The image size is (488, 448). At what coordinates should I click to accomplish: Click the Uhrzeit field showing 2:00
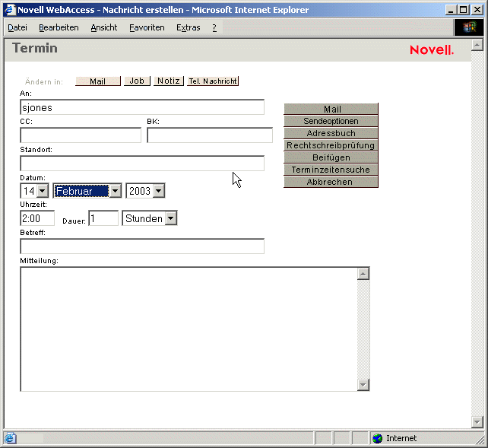pyautogui.click(x=37, y=218)
